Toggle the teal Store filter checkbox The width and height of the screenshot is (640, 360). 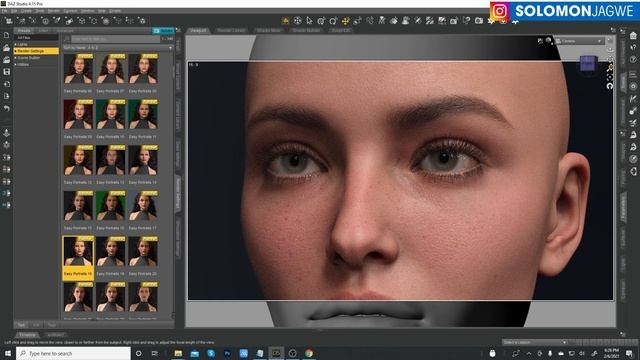163,31
